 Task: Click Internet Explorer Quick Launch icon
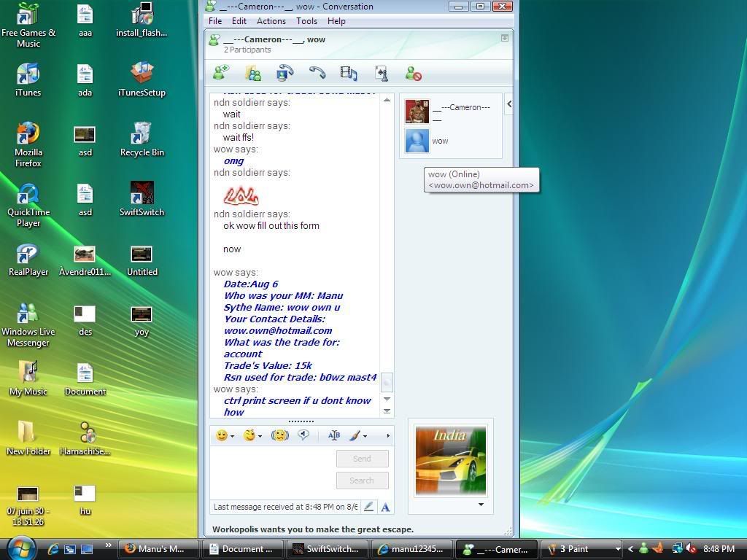point(53,549)
